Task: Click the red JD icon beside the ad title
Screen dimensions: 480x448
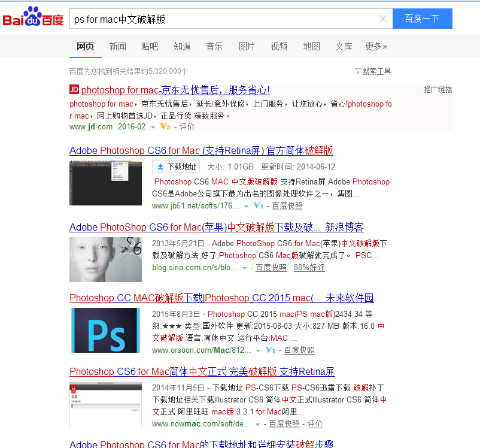Action: pos(74,90)
